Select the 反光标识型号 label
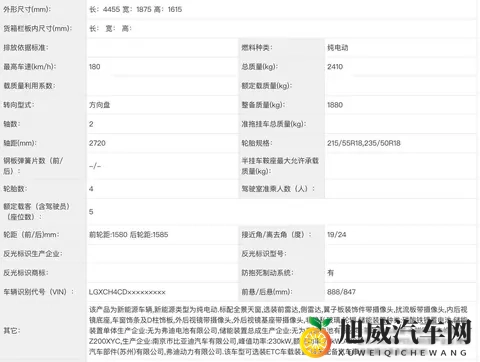480x362 pixels. (264, 254)
